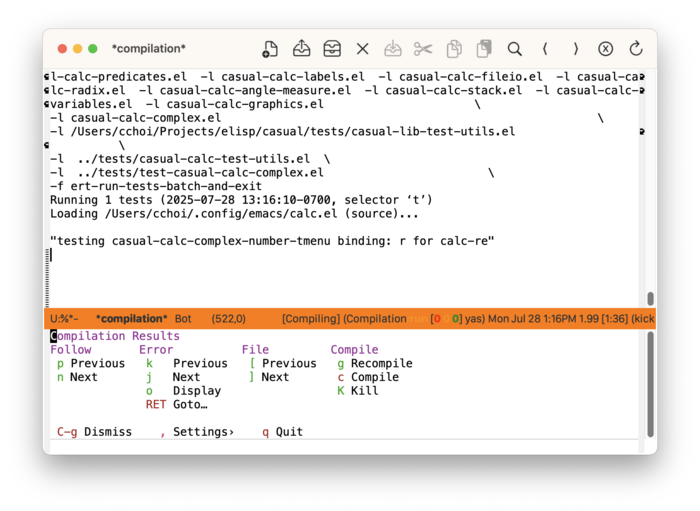Open the directory (Dired) drawer icon
Image resolution: width=700 pixels, height=511 pixels.
[332, 49]
